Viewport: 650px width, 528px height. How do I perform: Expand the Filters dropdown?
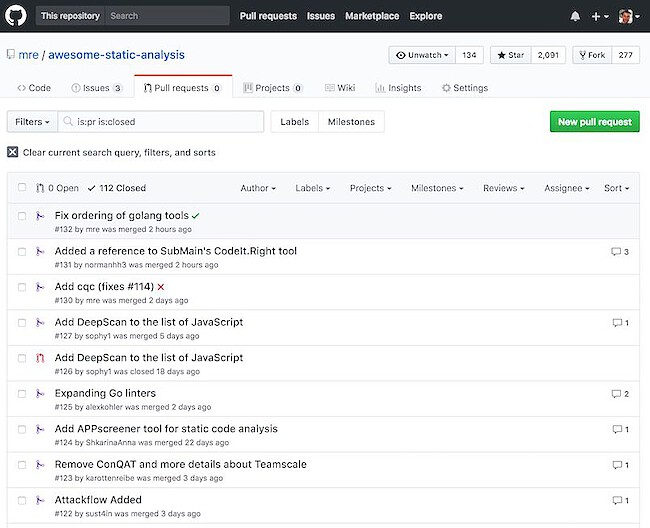[x=32, y=121]
